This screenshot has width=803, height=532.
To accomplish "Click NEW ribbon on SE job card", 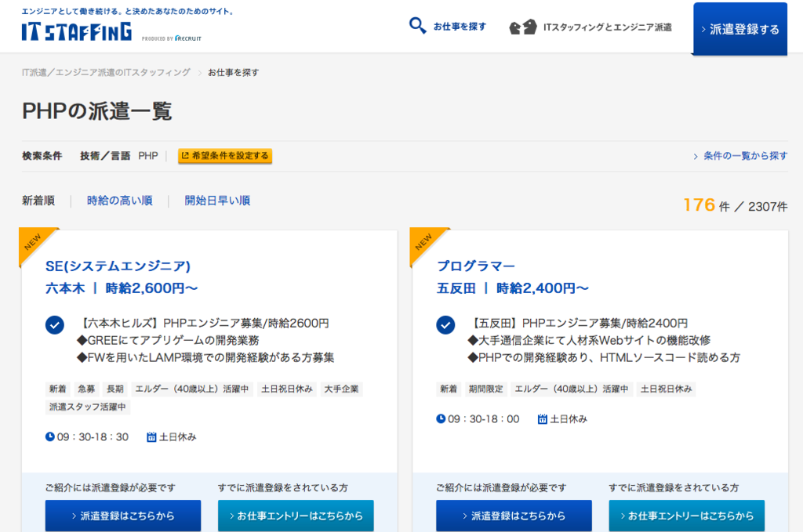I will pos(34,242).
